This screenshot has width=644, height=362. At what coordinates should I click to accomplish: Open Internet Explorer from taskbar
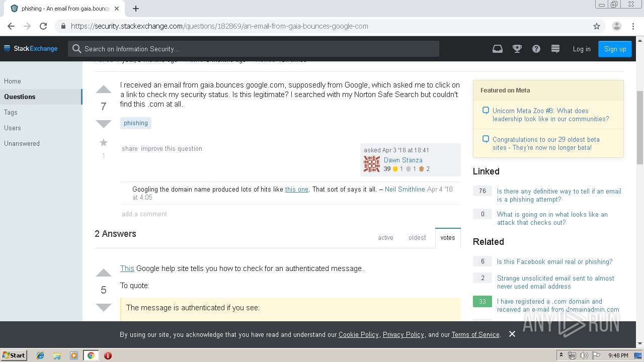[40, 355]
